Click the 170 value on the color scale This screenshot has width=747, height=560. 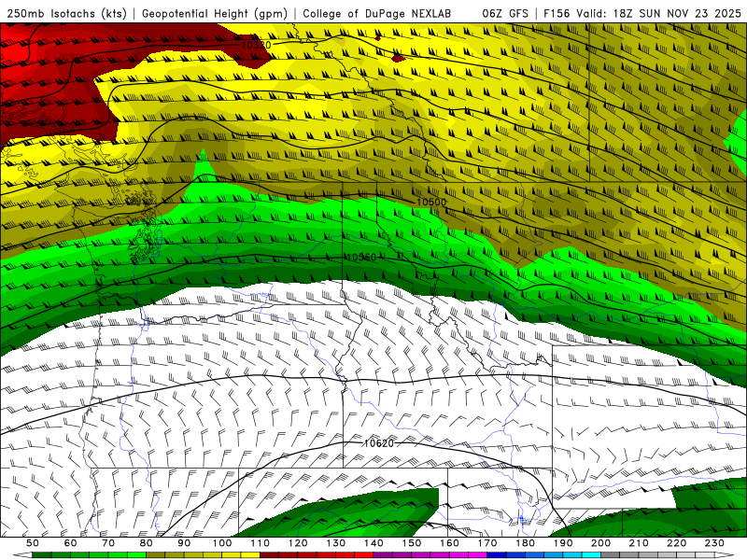point(487,543)
